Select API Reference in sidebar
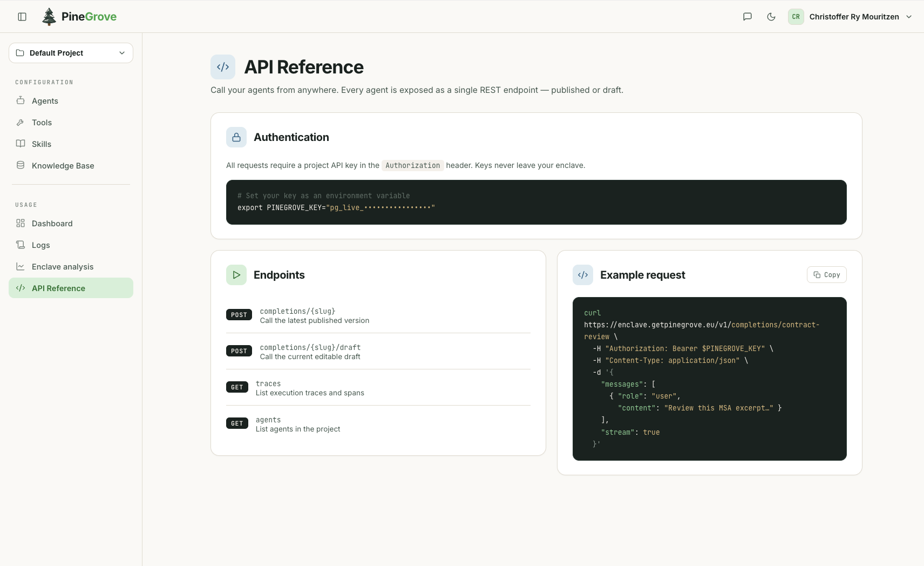924x566 pixels. pyautogui.click(x=71, y=288)
